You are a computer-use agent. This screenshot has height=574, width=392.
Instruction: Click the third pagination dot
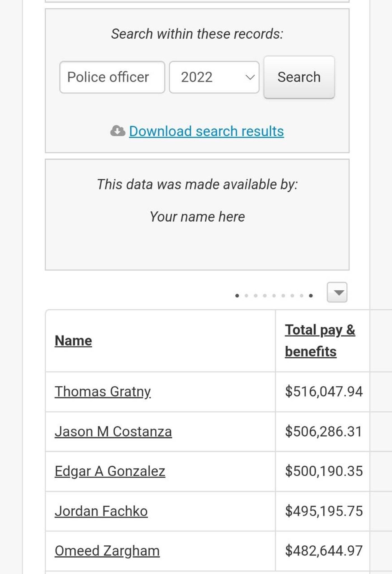coord(256,296)
